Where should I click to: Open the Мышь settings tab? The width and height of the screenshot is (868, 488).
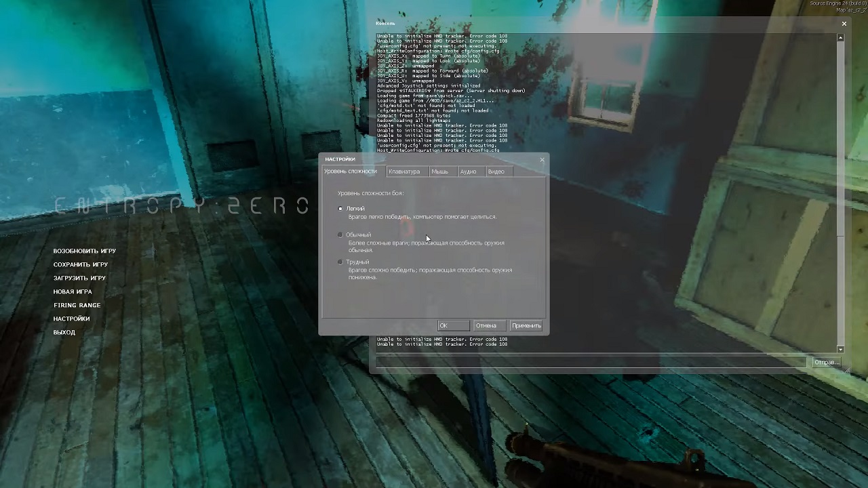[x=439, y=171]
